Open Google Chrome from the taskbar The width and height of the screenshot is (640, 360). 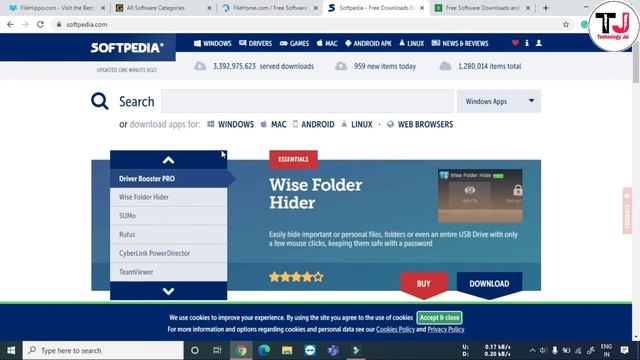(x=241, y=350)
